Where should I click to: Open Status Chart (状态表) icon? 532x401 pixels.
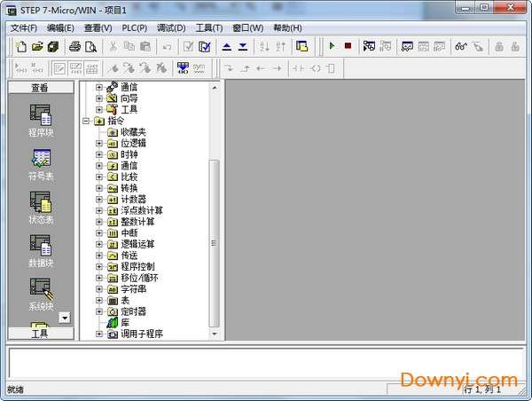click(x=41, y=208)
